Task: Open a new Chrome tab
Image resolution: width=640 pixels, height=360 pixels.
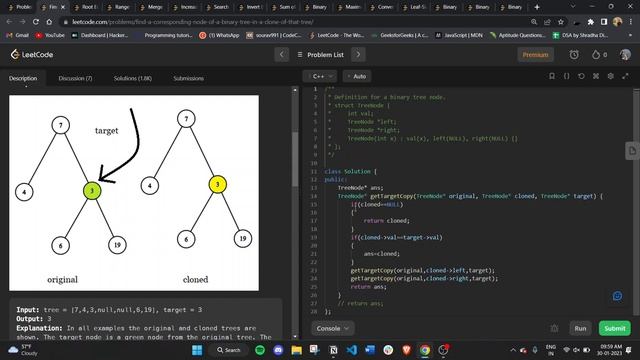Action: (x=537, y=7)
